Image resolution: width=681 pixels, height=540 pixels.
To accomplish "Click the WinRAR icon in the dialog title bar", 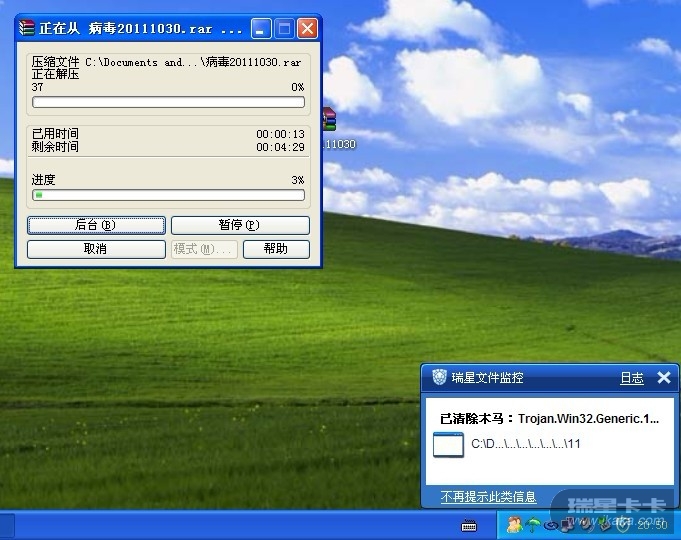I will click(26, 28).
